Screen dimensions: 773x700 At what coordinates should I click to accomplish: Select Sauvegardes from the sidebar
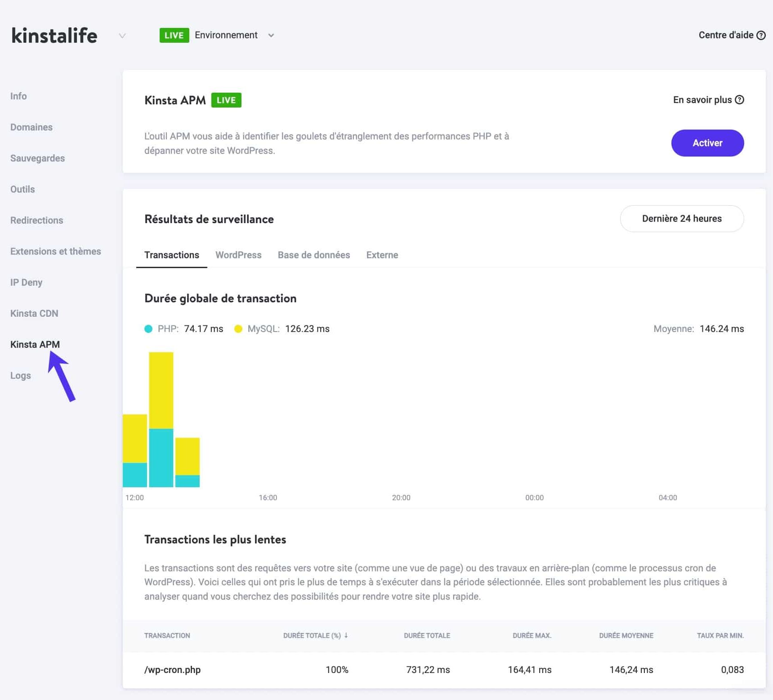[x=37, y=158]
